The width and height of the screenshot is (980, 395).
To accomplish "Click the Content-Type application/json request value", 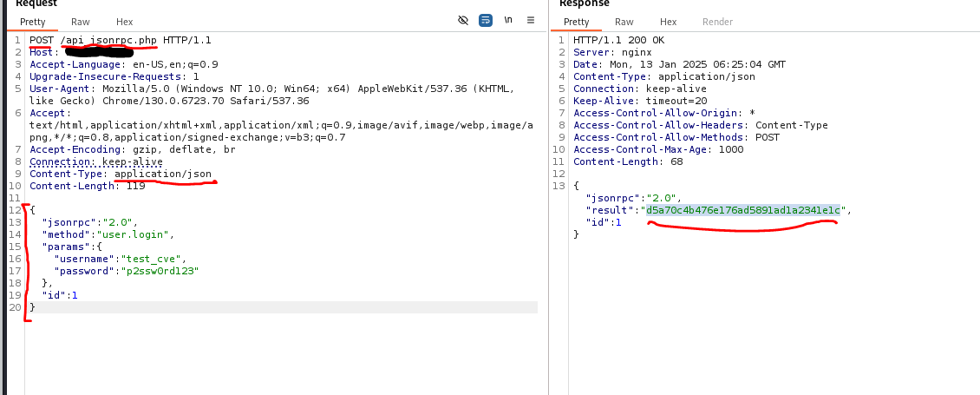I will 163,174.
